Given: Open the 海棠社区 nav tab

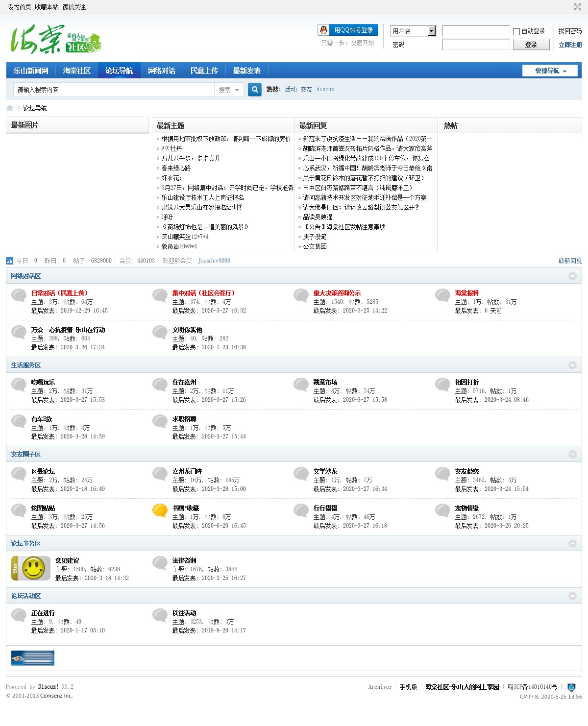Looking at the screenshot, I should 77,71.
